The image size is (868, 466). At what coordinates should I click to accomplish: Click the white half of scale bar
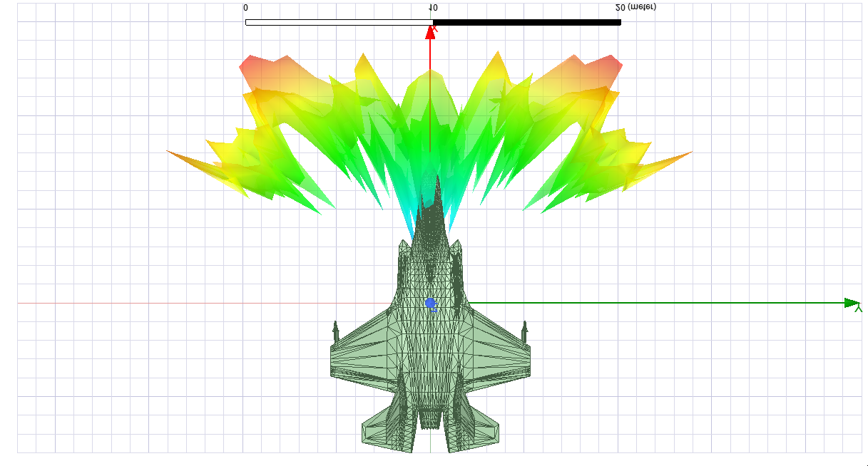338,22
